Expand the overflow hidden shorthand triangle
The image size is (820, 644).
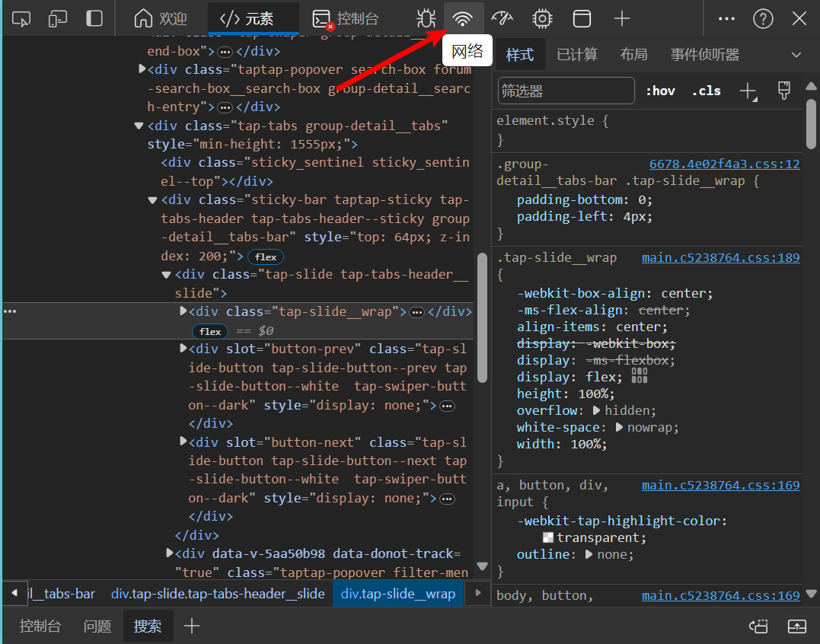pyautogui.click(x=596, y=410)
